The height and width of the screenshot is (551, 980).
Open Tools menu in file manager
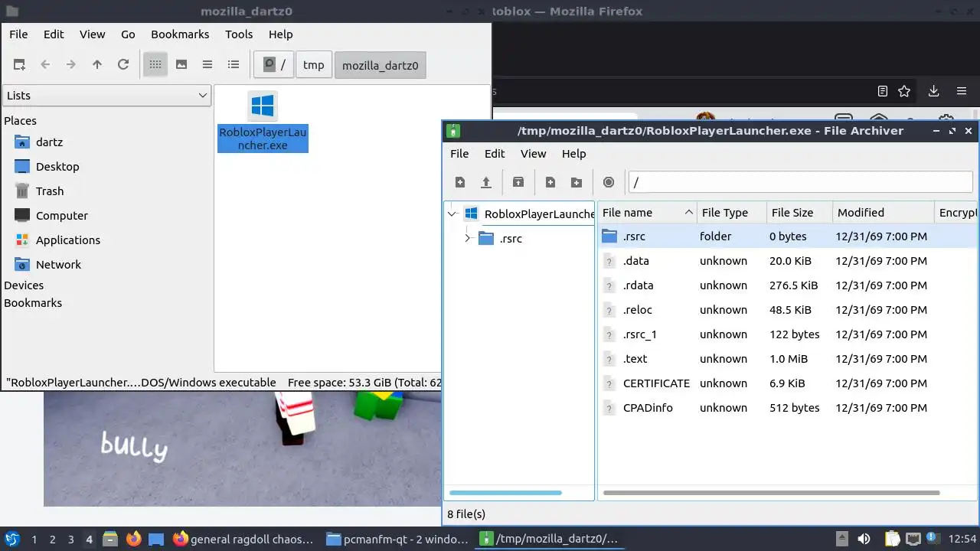click(x=239, y=34)
